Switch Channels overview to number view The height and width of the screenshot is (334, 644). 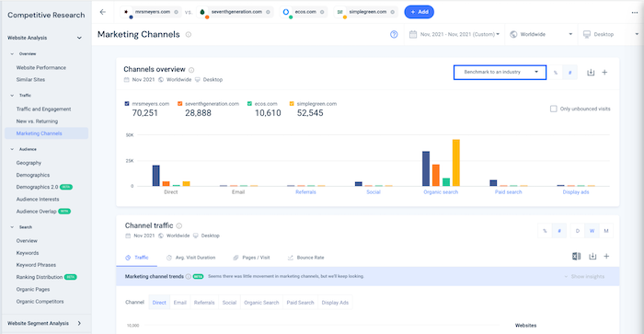569,73
